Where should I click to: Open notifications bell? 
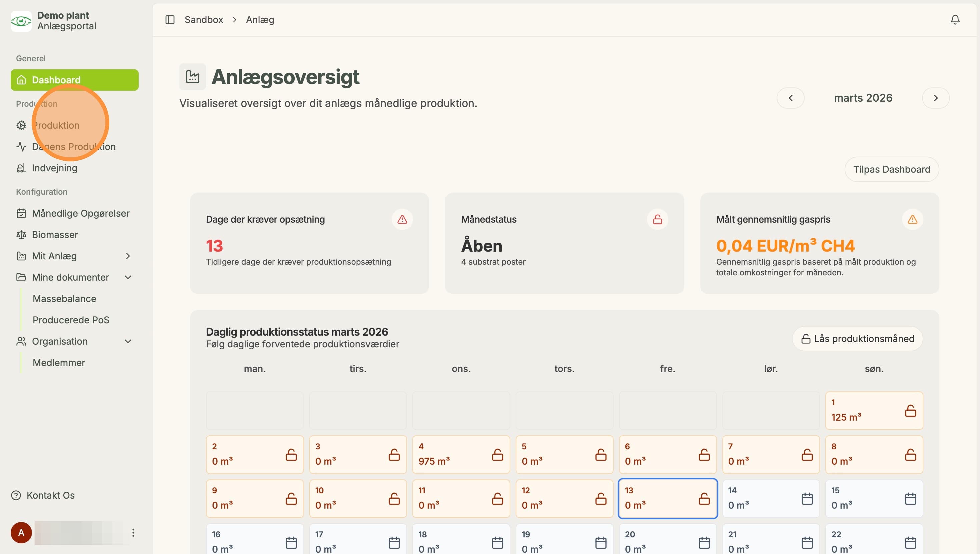tap(955, 19)
